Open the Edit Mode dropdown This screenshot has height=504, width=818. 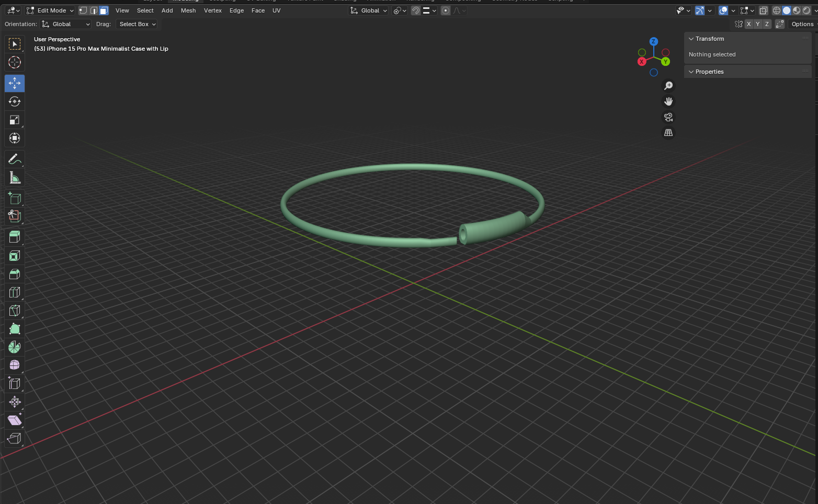(x=50, y=10)
